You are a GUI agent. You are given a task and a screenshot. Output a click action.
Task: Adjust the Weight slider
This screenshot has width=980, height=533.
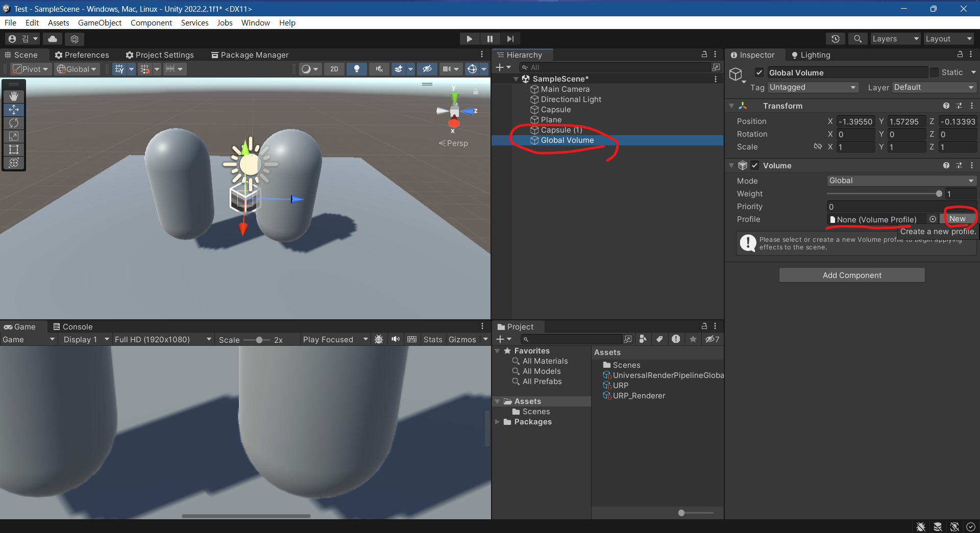885,194
